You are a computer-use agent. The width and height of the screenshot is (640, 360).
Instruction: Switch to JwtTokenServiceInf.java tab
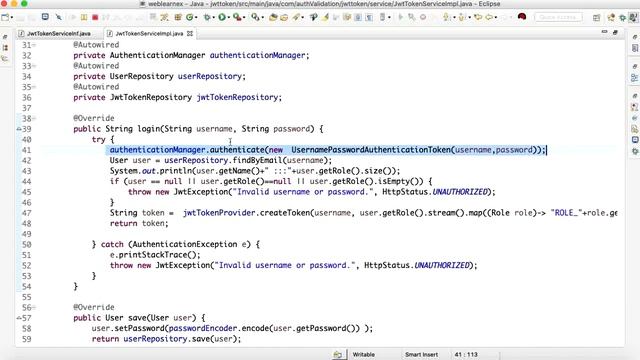(58, 33)
